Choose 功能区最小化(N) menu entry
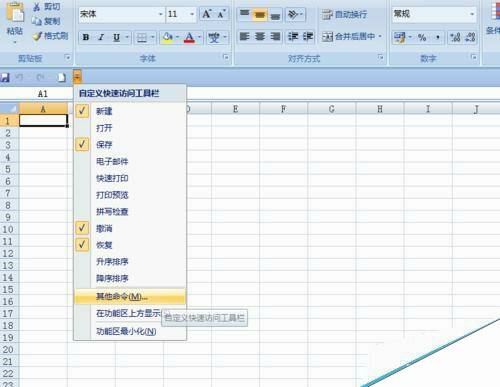The image size is (500, 387). coord(130,331)
